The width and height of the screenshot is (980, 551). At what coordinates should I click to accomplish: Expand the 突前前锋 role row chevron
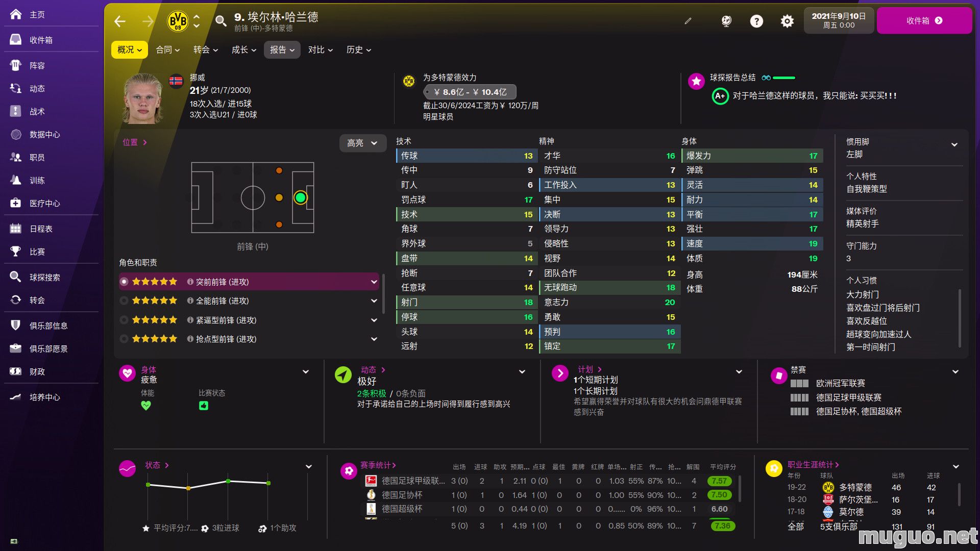(374, 282)
